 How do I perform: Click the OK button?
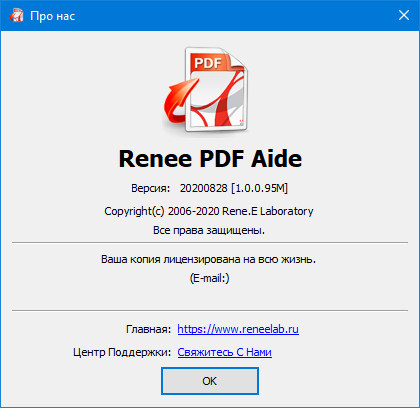point(210,381)
